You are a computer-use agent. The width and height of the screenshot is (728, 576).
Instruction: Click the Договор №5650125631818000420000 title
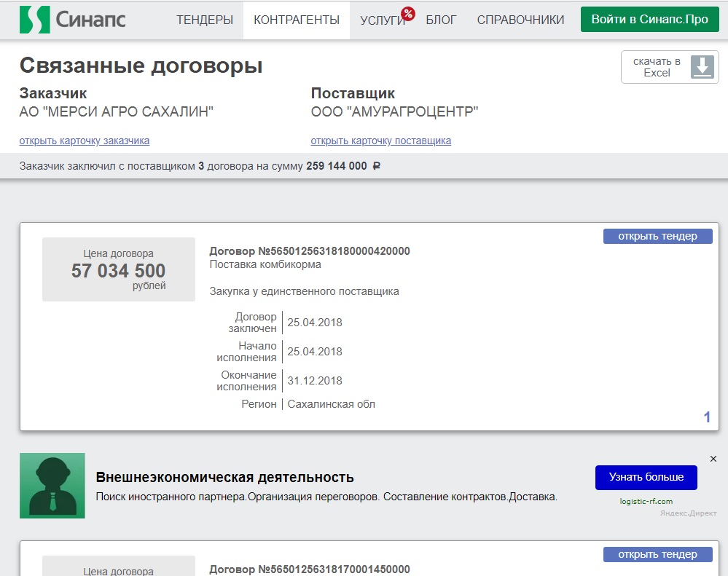309,251
